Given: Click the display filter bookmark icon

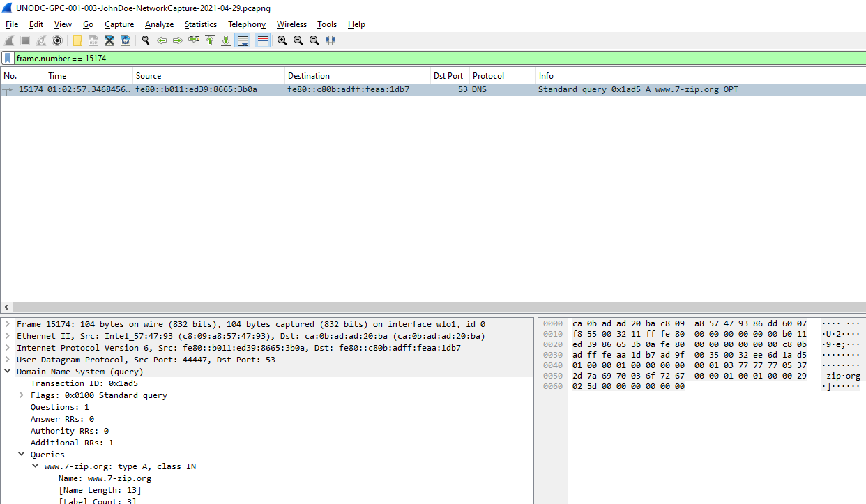Looking at the screenshot, I should [8, 59].
